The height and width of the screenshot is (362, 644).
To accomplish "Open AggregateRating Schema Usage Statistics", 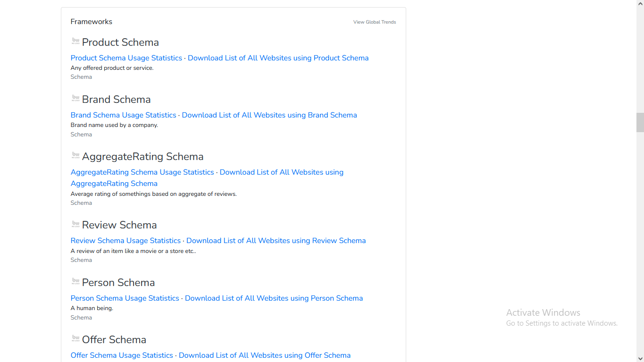I will (x=142, y=172).
